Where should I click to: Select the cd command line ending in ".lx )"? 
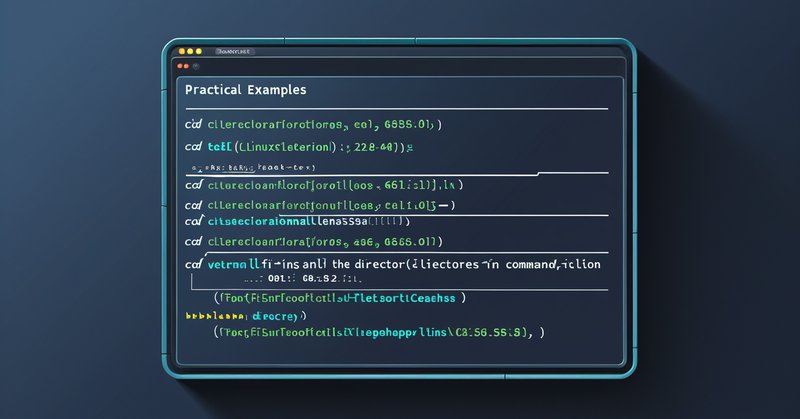tap(323, 185)
